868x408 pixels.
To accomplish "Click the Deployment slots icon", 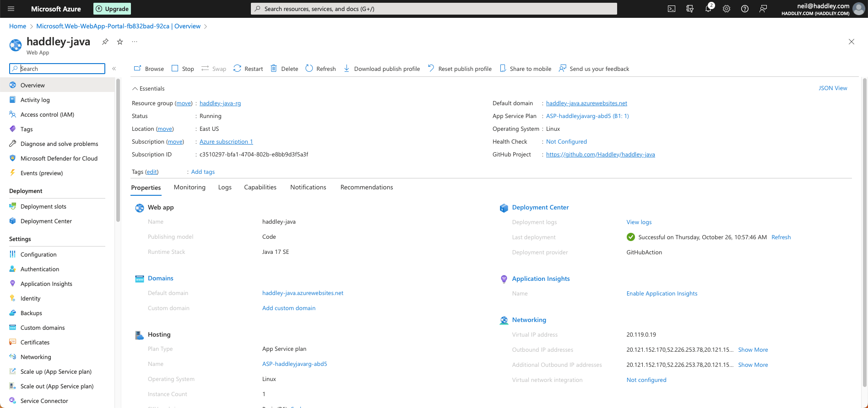I will pos(13,206).
